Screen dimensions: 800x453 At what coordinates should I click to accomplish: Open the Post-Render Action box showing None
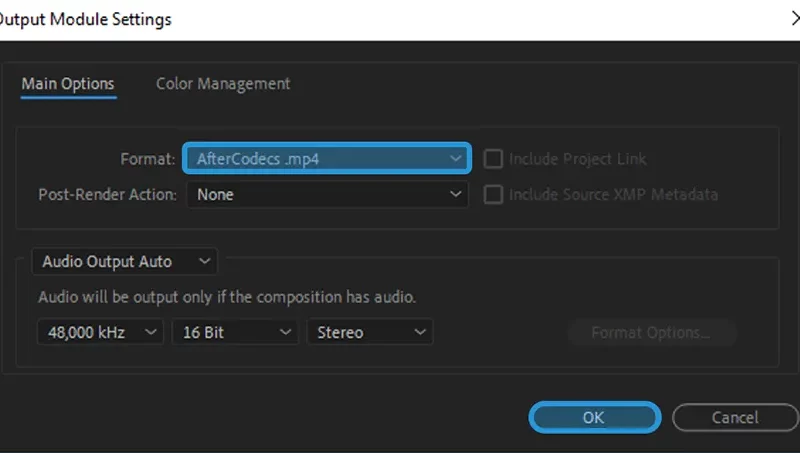pos(327,194)
